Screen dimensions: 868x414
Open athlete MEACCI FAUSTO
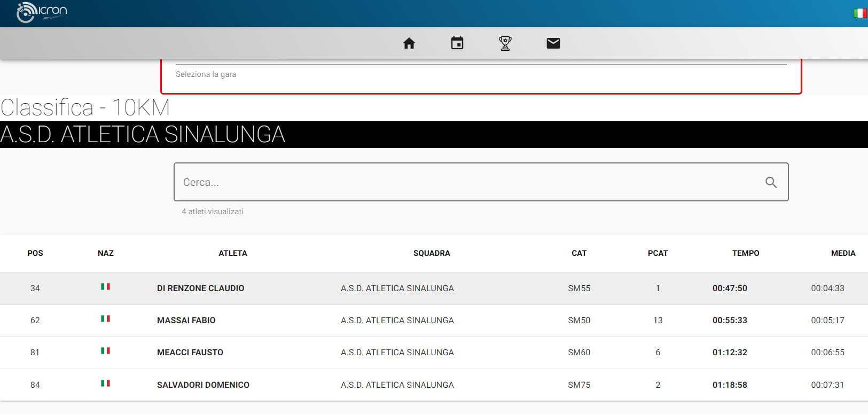coord(190,353)
